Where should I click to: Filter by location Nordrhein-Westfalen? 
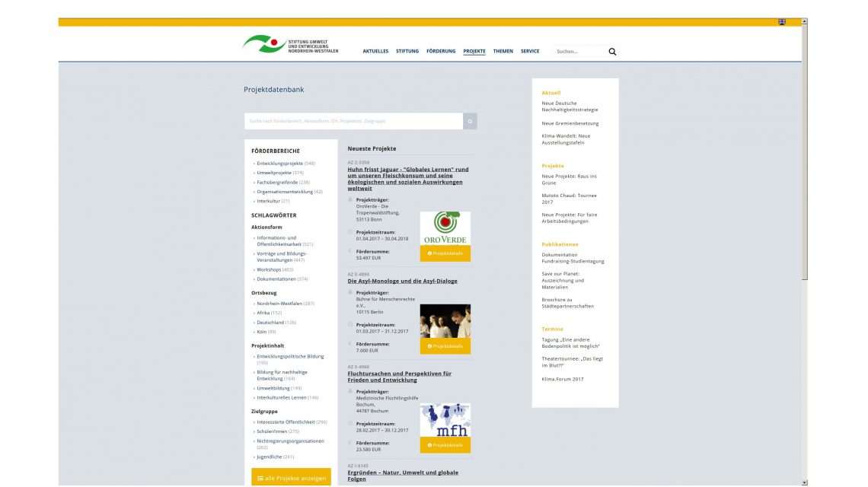click(x=279, y=304)
